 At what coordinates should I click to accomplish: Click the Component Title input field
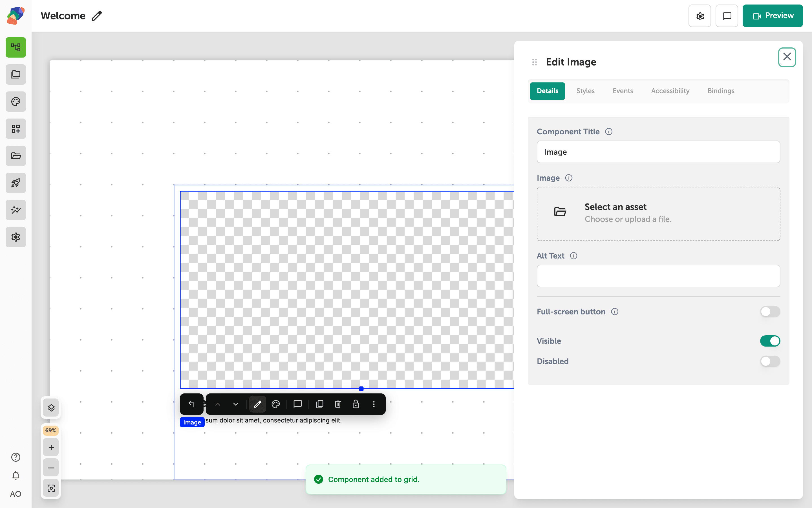coord(658,152)
